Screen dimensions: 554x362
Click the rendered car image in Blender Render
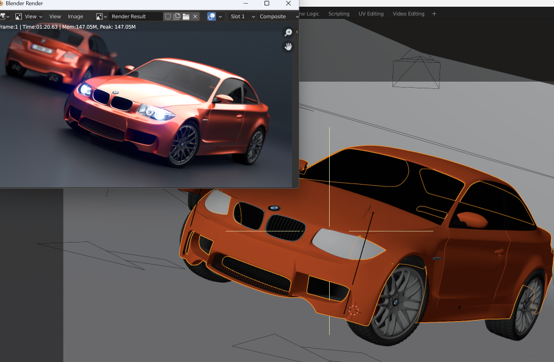point(146,105)
